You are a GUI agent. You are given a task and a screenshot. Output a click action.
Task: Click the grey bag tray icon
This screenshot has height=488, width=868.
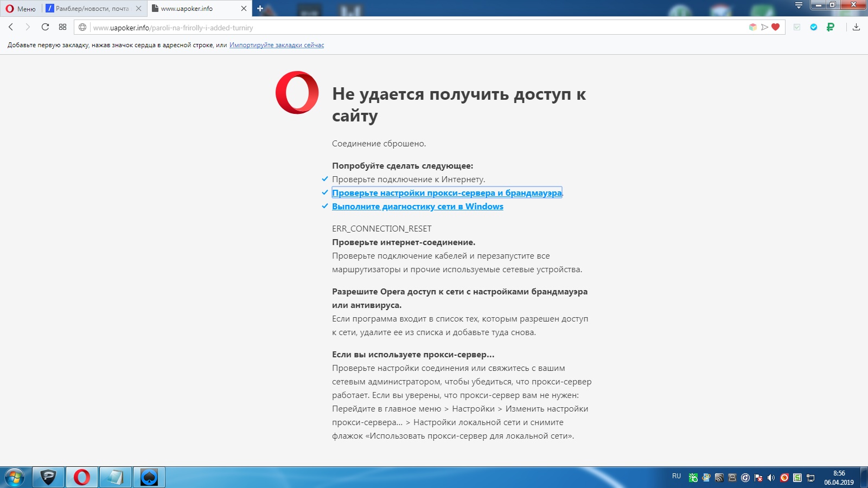[732, 478]
